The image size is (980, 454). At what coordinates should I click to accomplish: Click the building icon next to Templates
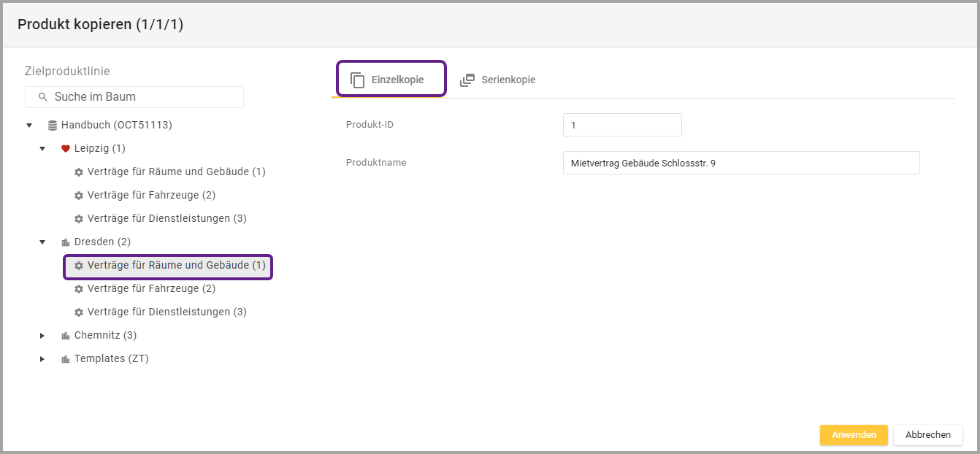click(x=66, y=359)
